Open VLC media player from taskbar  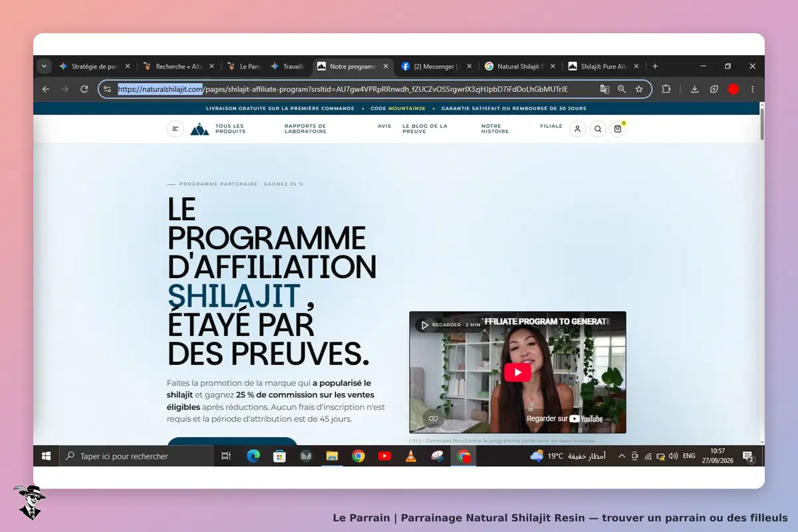411,456
